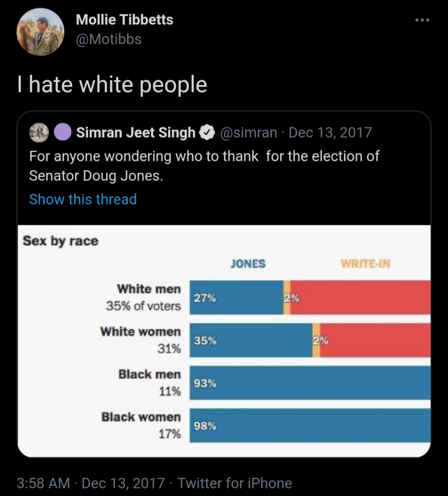Click the blue 27% White men bar
This screenshot has width=448, height=496.
236,297
